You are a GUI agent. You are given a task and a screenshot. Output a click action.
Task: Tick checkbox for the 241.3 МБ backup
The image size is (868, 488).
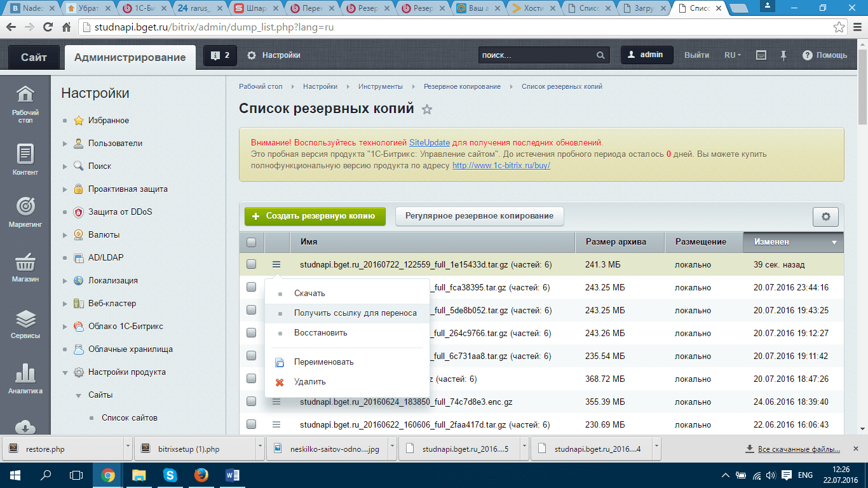click(252, 264)
